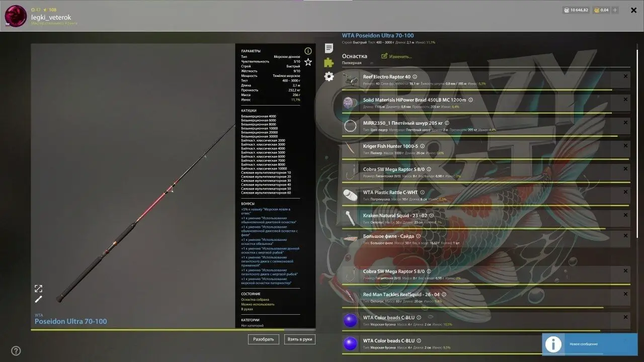Click the Изменить... rig edit link
Screen dimensions: 644x362
[397, 56]
